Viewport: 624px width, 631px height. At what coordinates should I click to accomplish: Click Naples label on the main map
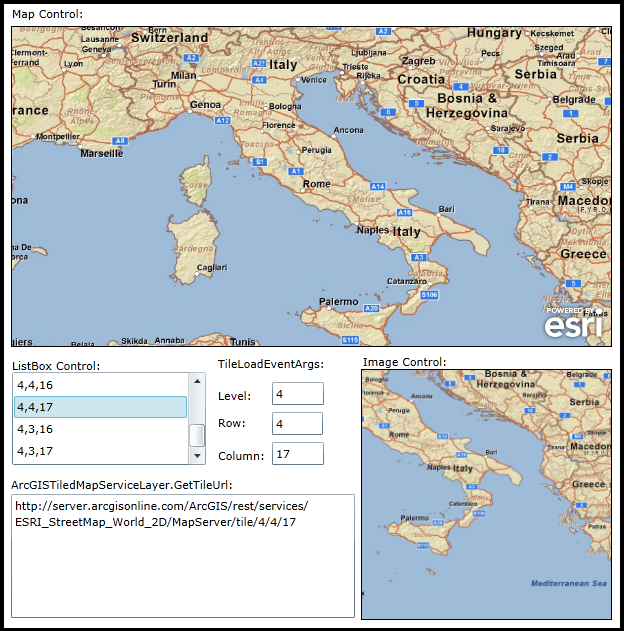point(373,230)
